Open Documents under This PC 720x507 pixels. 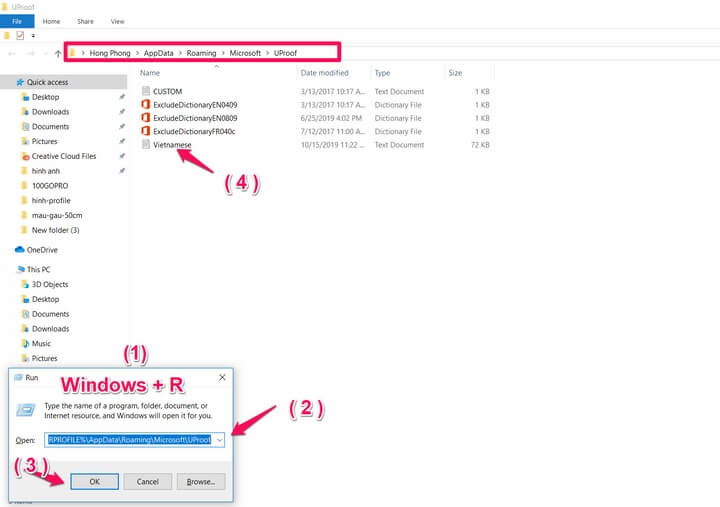tap(51, 314)
